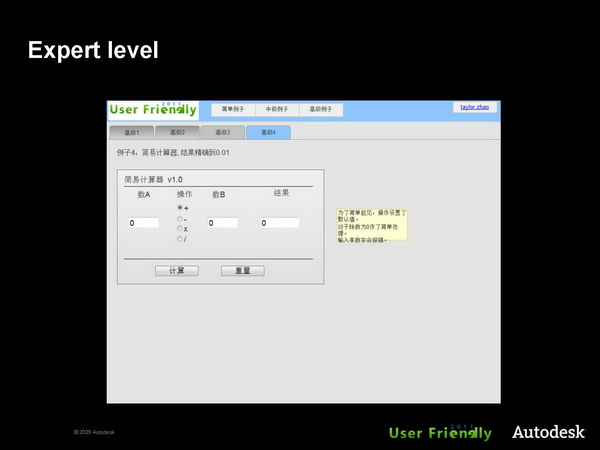Click the 结果 result field
The image size is (600, 450).
280,223
